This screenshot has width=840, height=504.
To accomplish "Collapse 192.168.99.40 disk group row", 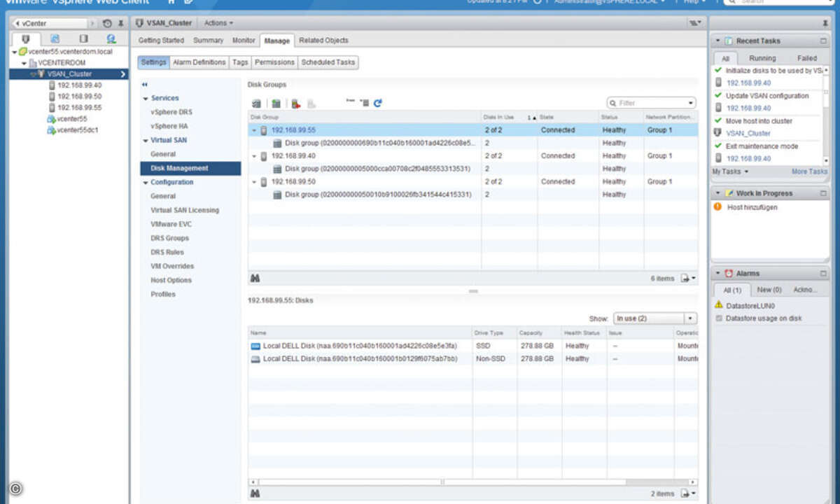I will (x=254, y=156).
